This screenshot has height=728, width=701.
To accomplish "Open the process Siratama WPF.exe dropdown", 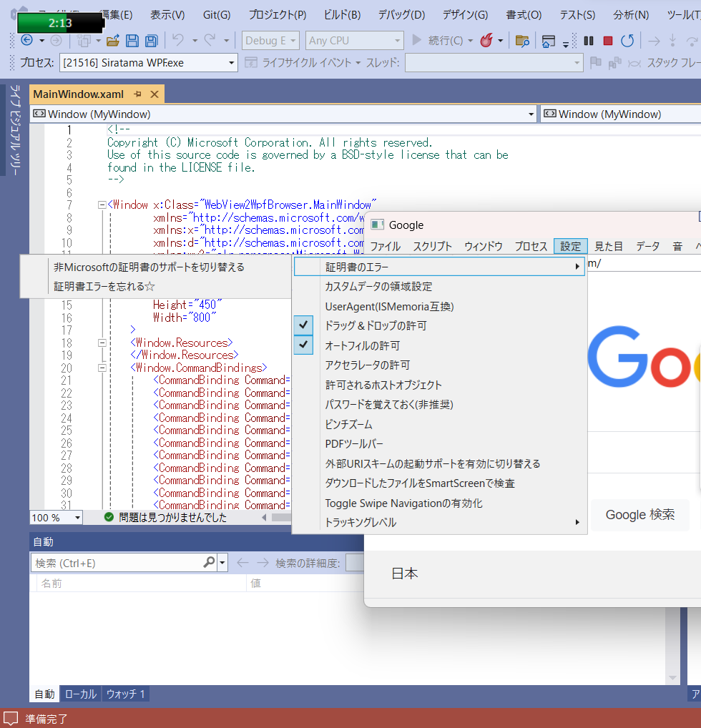I will click(x=149, y=63).
